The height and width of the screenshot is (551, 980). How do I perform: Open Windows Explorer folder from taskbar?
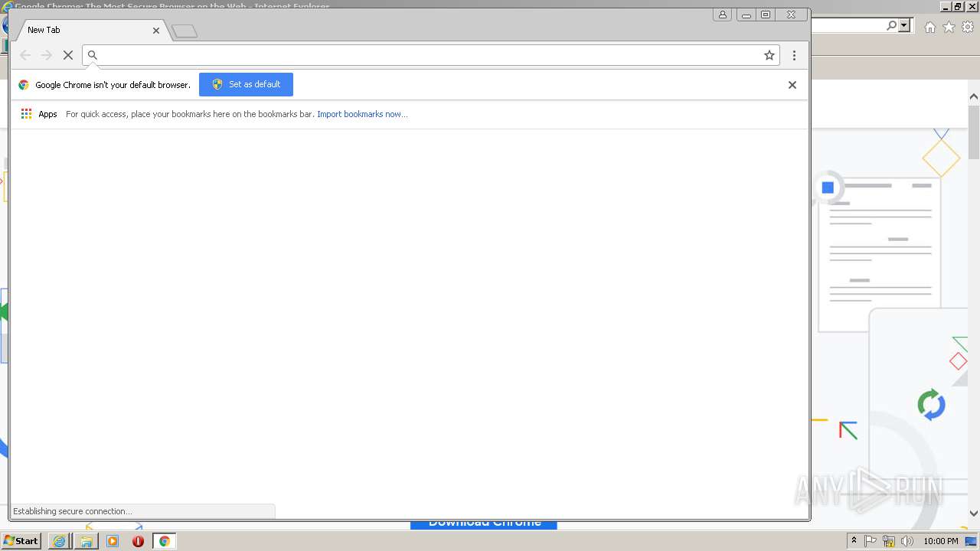[x=87, y=541]
